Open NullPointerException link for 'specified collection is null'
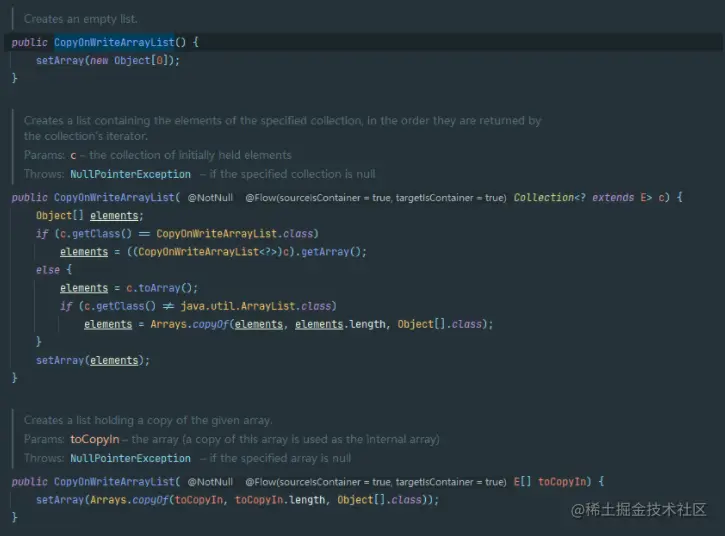Screen dimensions: 725x536 (x=130, y=174)
